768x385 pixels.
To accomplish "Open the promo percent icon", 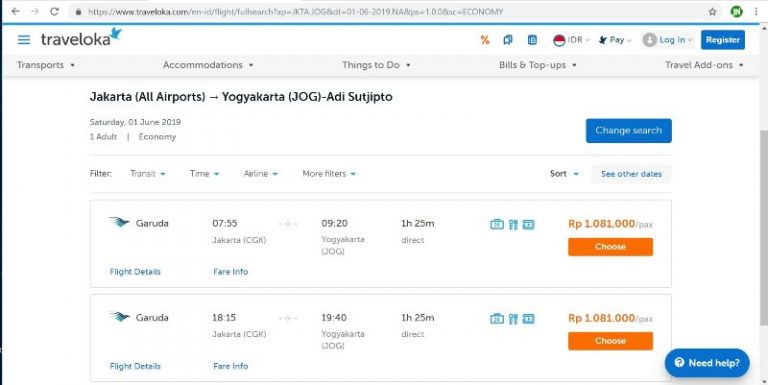I will tap(485, 40).
